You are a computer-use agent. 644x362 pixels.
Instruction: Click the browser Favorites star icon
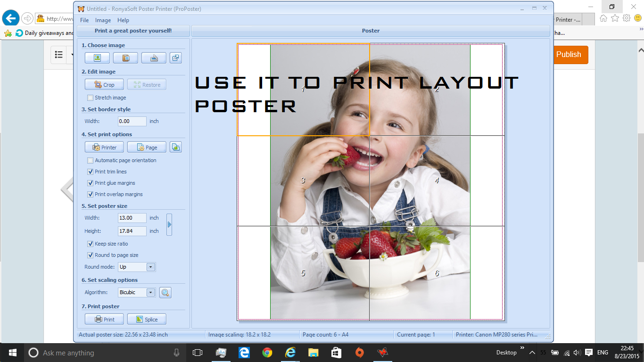click(615, 18)
